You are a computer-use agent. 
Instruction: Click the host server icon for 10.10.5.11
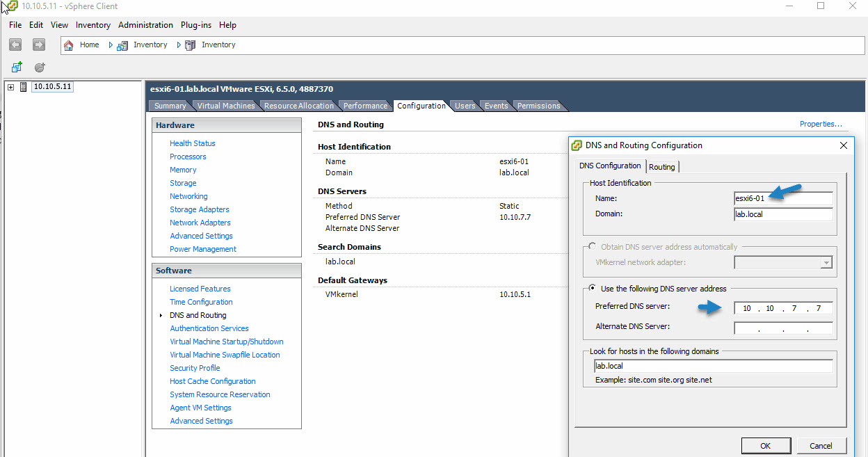tap(24, 87)
